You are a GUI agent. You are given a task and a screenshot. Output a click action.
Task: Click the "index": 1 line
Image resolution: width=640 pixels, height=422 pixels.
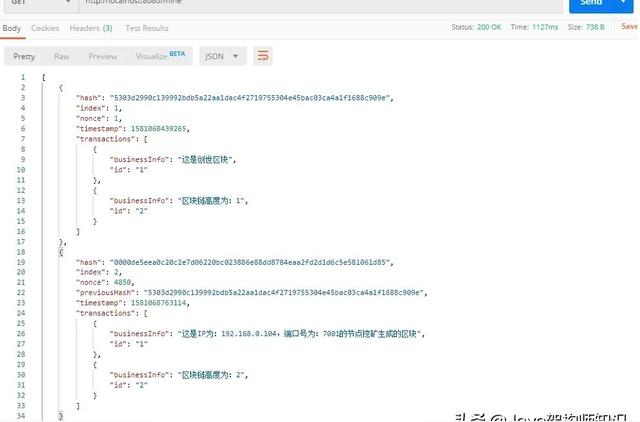98,108
